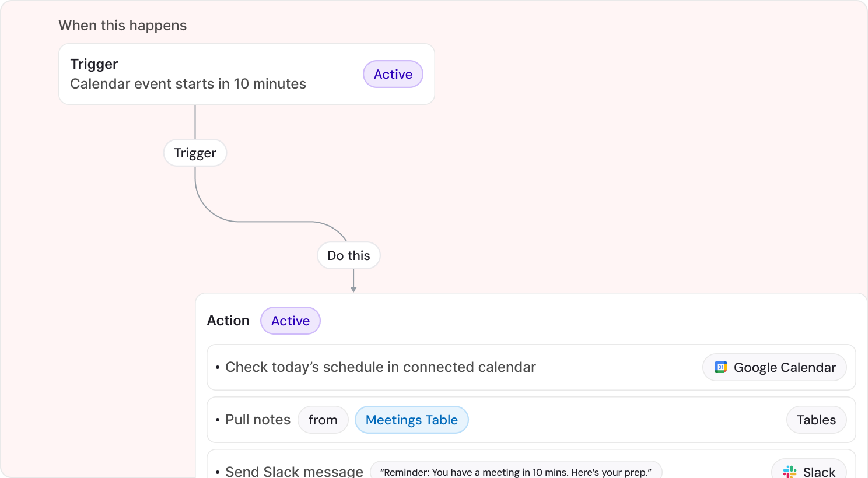Open the 'from' selector chip
The width and height of the screenshot is (868, 478).
[323, 420]
